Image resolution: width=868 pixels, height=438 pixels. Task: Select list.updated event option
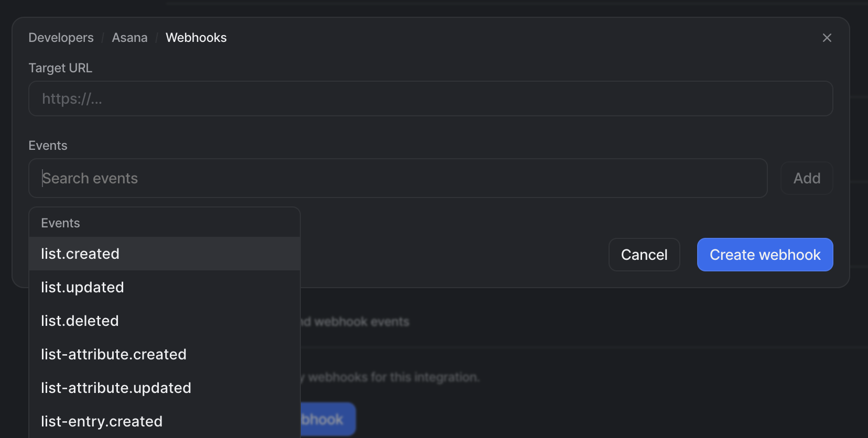tap(165, 287)
